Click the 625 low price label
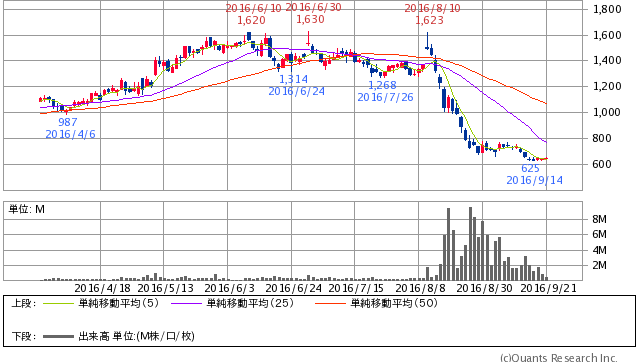Viewport: 638px width, 362px height. coord(530,168)
